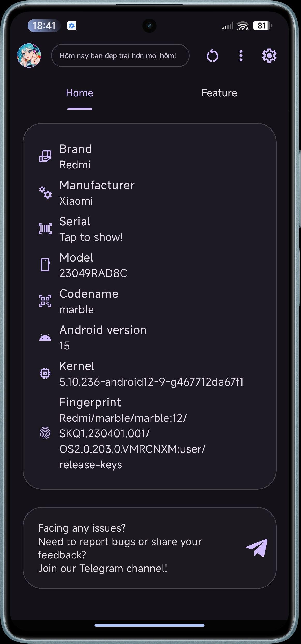This screenshot has height=644, width=301.
Task: Click the Manufacturer gears icon
Action: (45, 193)
